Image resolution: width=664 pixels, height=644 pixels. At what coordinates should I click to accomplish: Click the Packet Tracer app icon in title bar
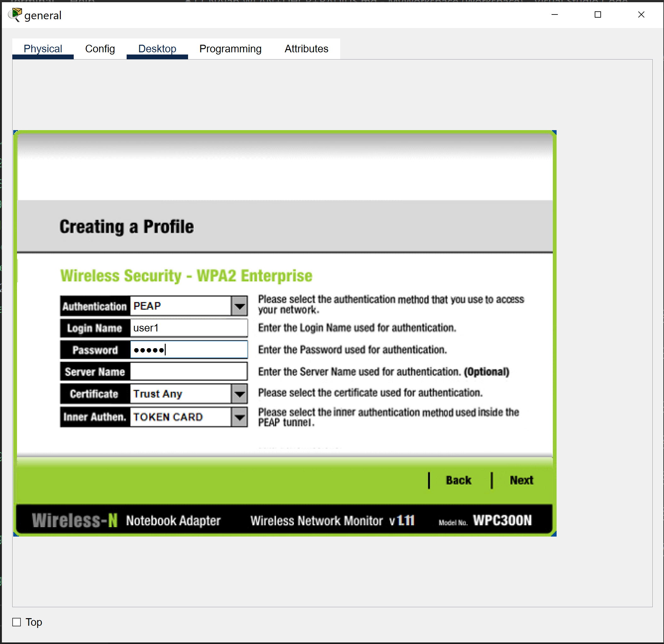15,14
